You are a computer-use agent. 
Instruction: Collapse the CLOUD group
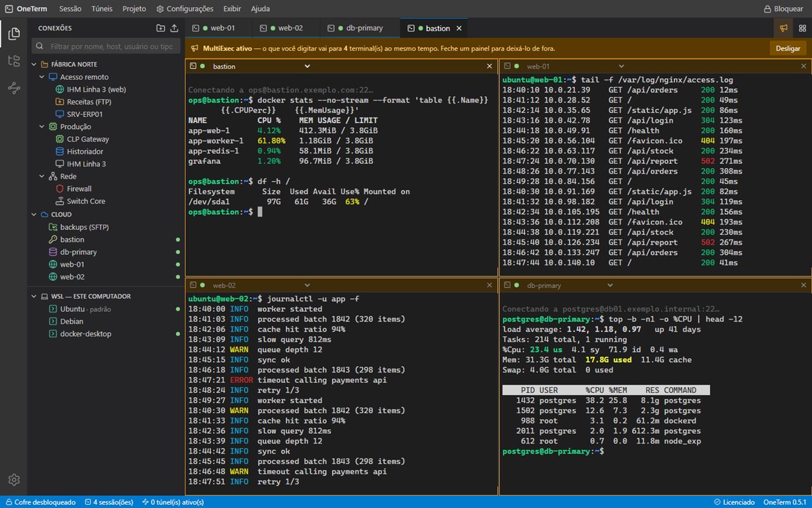point(34,214)
